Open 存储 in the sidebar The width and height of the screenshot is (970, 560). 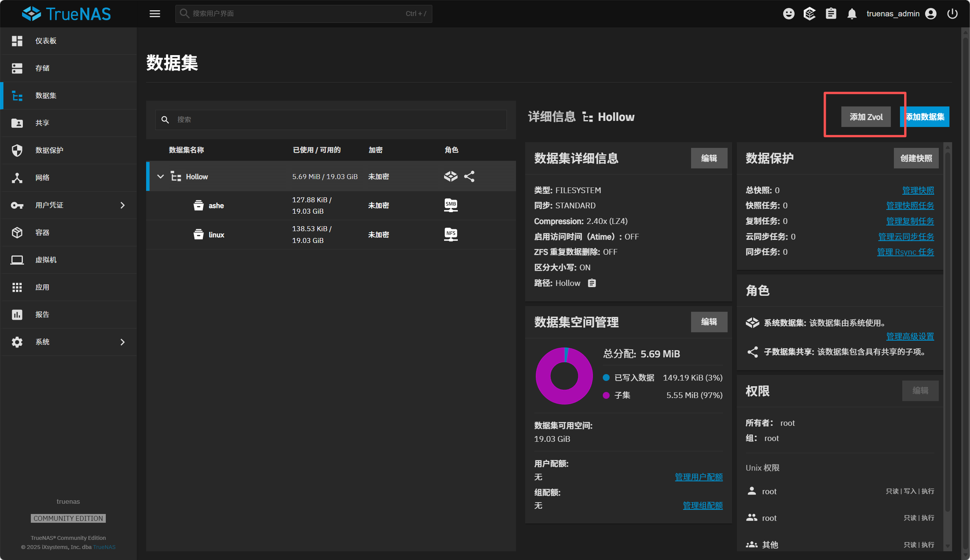[42, 68]
